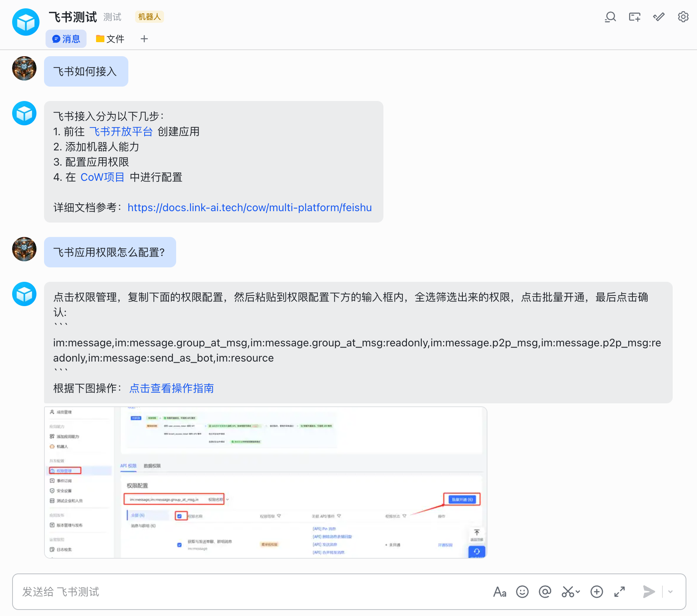Click bot avatar beside 飞书接入分为以下几步 reply

tap(24, 113)
